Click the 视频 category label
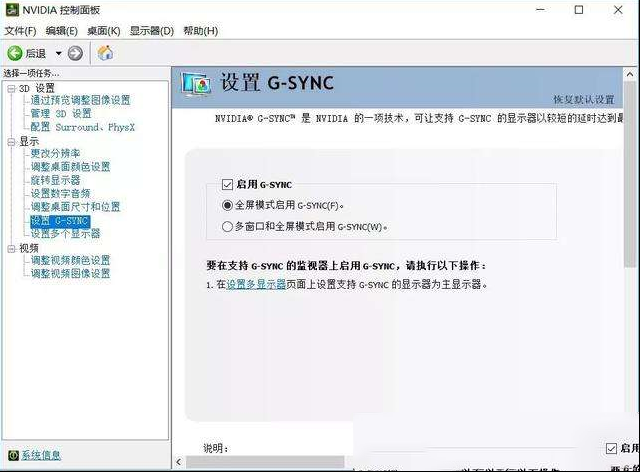The height and width of the screenshot is (472, 640). click(29, 248)
